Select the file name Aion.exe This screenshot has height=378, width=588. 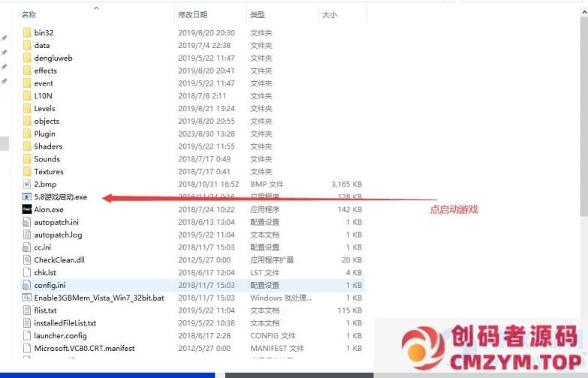49,210
